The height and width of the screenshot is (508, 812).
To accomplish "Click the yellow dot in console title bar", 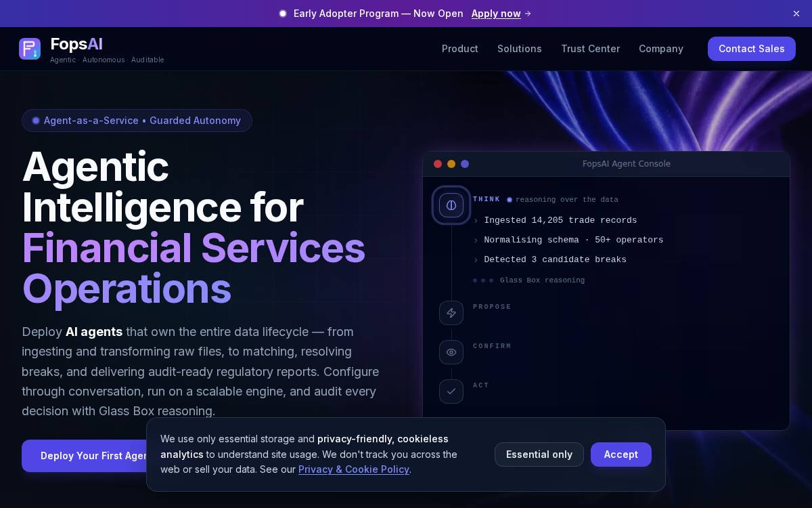I will pos(451,164).
